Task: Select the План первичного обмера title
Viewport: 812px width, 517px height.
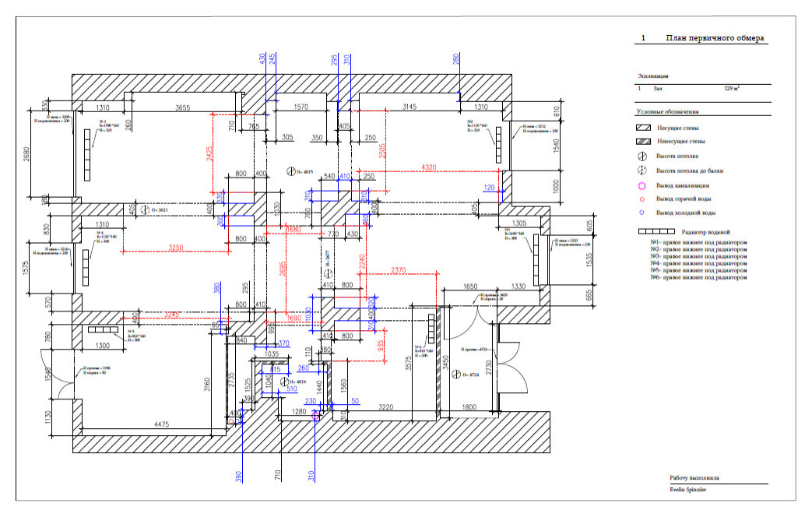Action: (x=715, y=37)
